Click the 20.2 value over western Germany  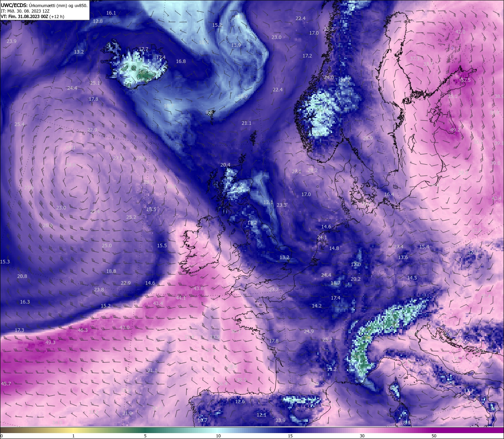click(x=356, y=279)
